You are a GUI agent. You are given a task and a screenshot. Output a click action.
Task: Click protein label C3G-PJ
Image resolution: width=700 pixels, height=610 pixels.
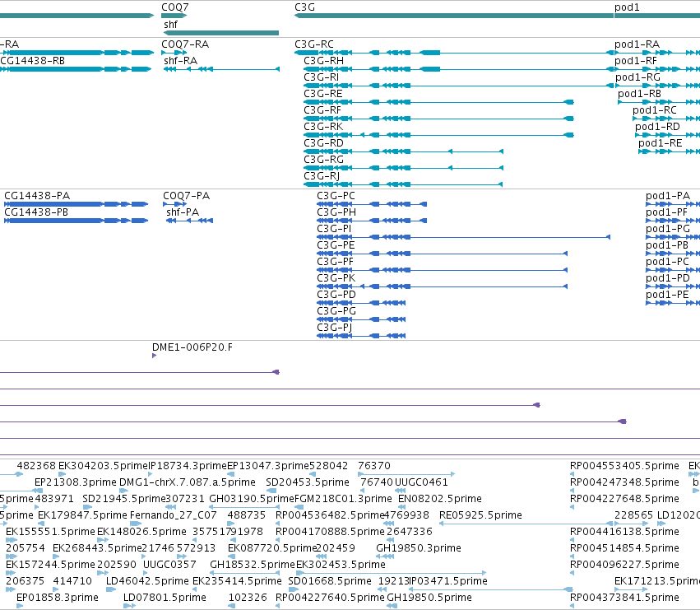pos(335,328)
